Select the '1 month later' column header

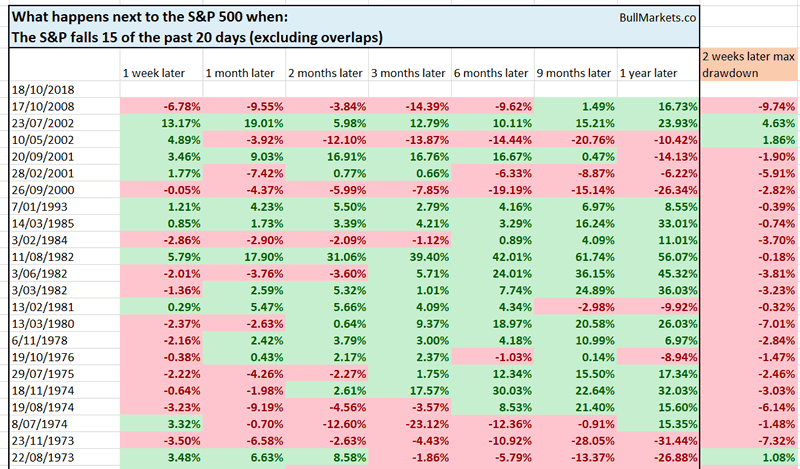click(x=240, y=73)
